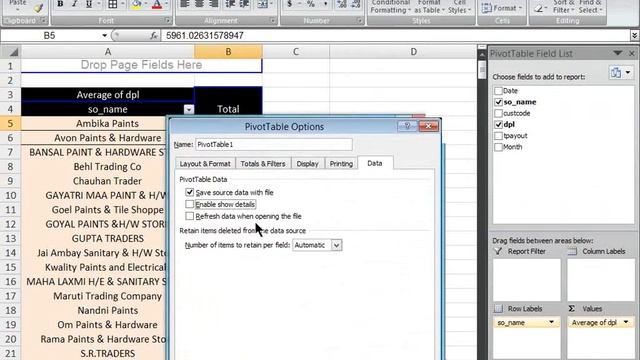Open the cell Borders tool
This screenshot has width=640, height=360.
pyautogui.click(x=113, y=4)
